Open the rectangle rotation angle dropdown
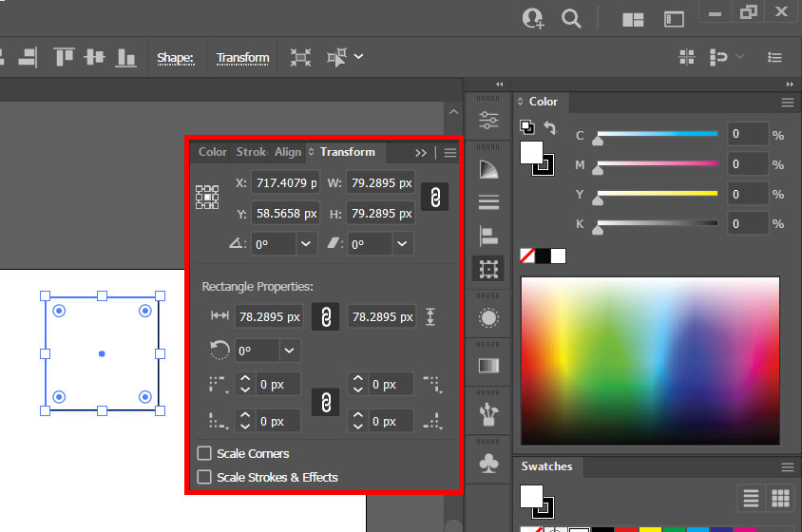This screenshot has width=802, height=532. pyautogui.click(x=290, y=351)
